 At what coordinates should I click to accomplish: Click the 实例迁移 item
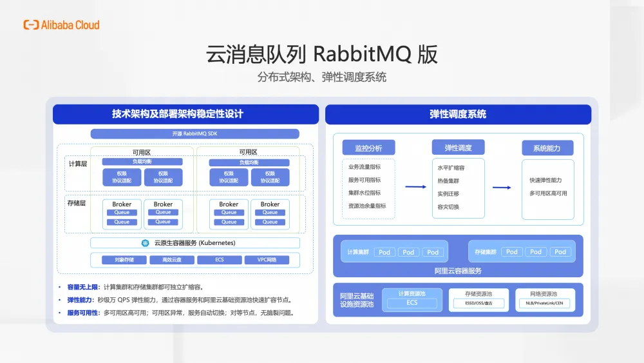(448, 193)
